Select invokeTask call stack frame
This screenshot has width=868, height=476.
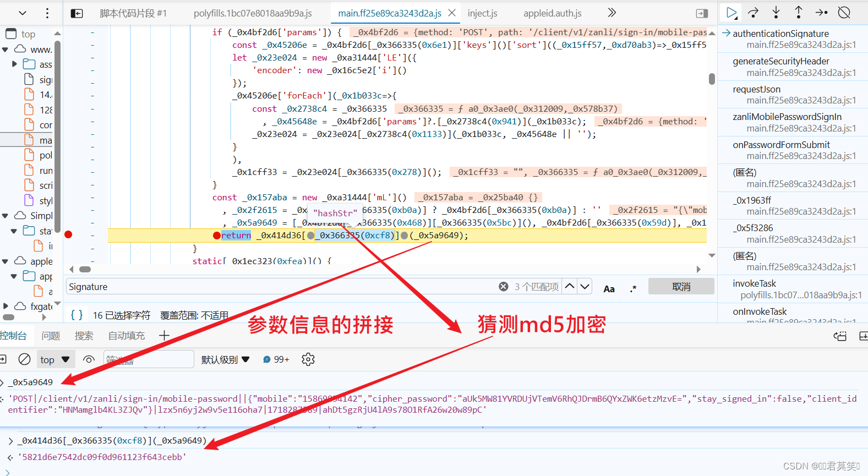(x=793, y=289)
